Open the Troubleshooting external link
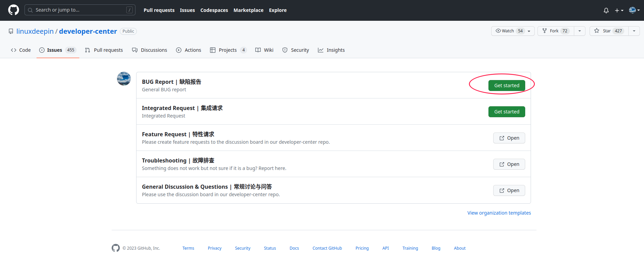This screenshot has width=644, height=280. point(509,164)
